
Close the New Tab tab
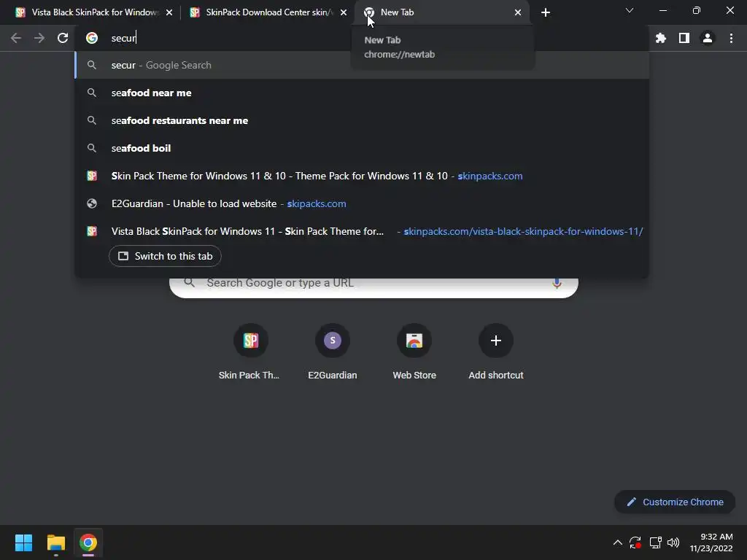[518, 12]
